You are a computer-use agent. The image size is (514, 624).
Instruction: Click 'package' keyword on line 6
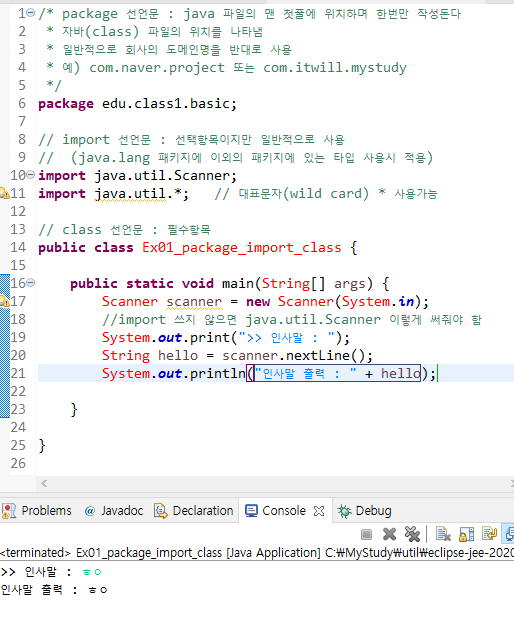(x=66, y=104)
